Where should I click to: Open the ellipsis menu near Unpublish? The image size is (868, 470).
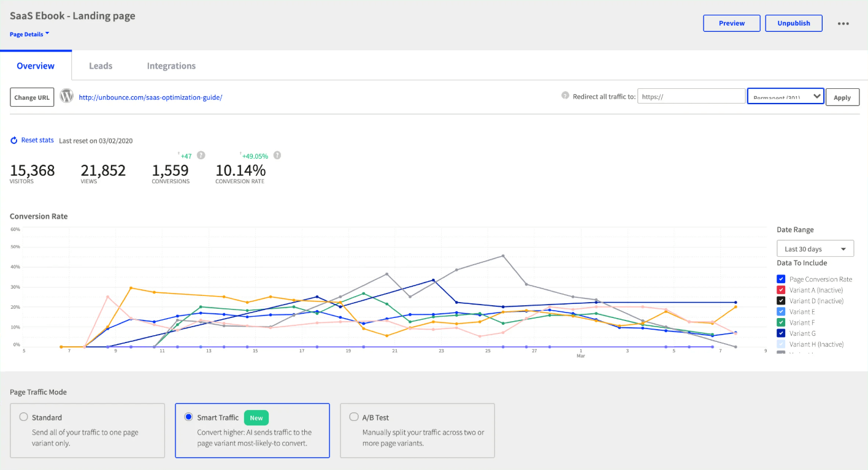[843, 23]
